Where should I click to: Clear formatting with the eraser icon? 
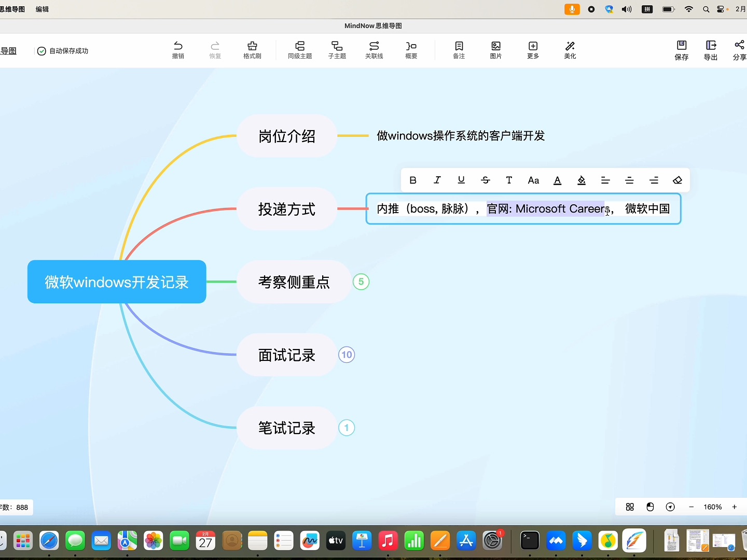click(677, 180)
